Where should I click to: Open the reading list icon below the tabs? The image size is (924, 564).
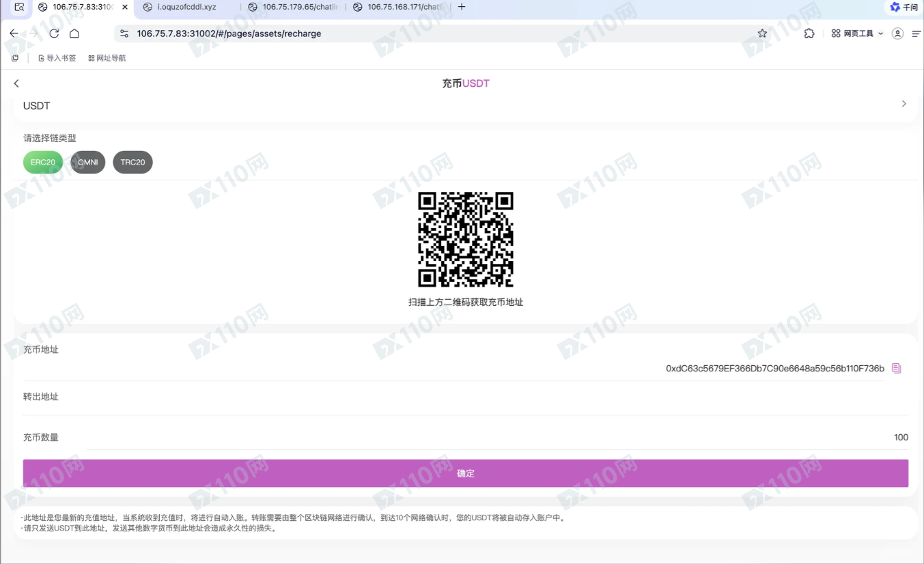[x=15, y=57]
